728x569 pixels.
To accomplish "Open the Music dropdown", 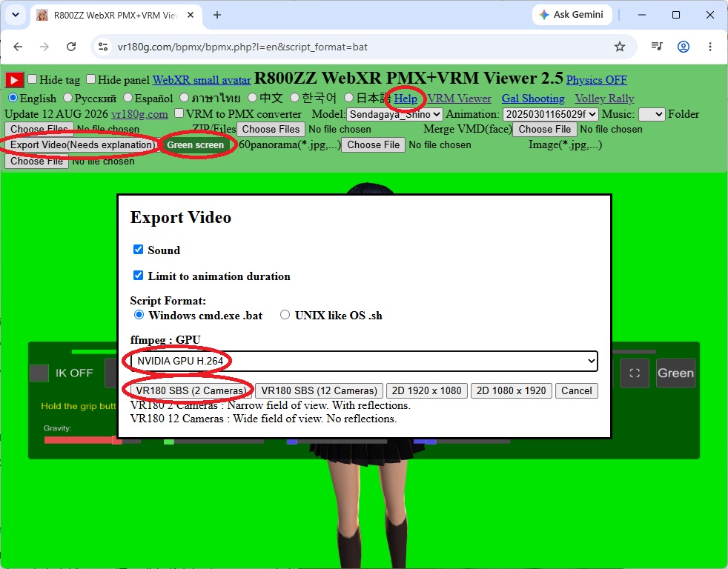I will [x=652, y=114].
